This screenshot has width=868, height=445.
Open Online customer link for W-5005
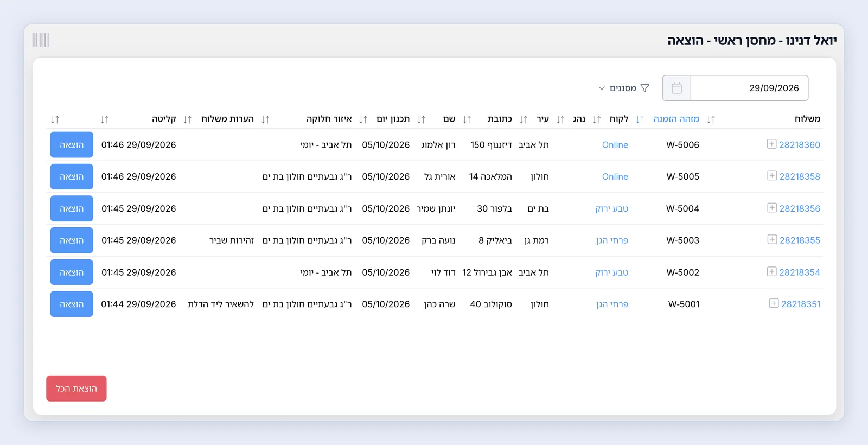click(615, 176)
